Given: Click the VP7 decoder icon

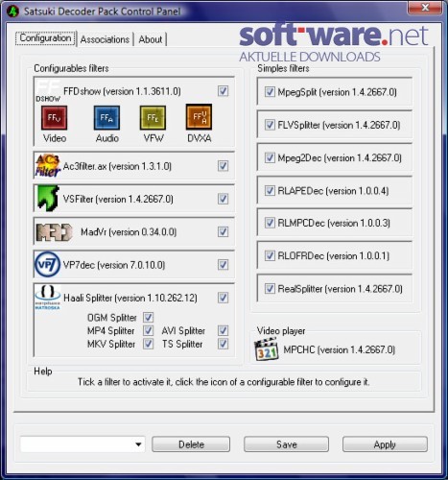Looking at the screenshot, I should (47, 265).
